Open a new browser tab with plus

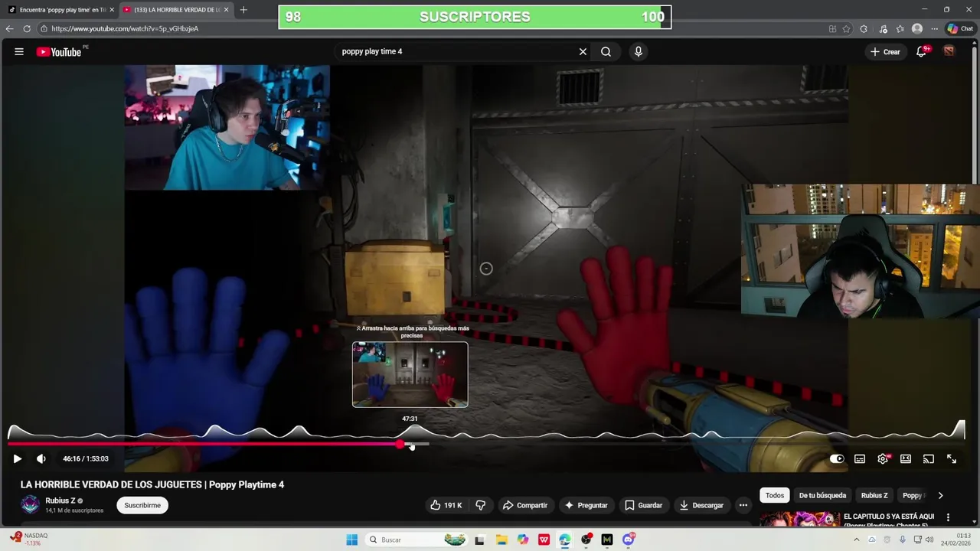[x=243, y=9]
